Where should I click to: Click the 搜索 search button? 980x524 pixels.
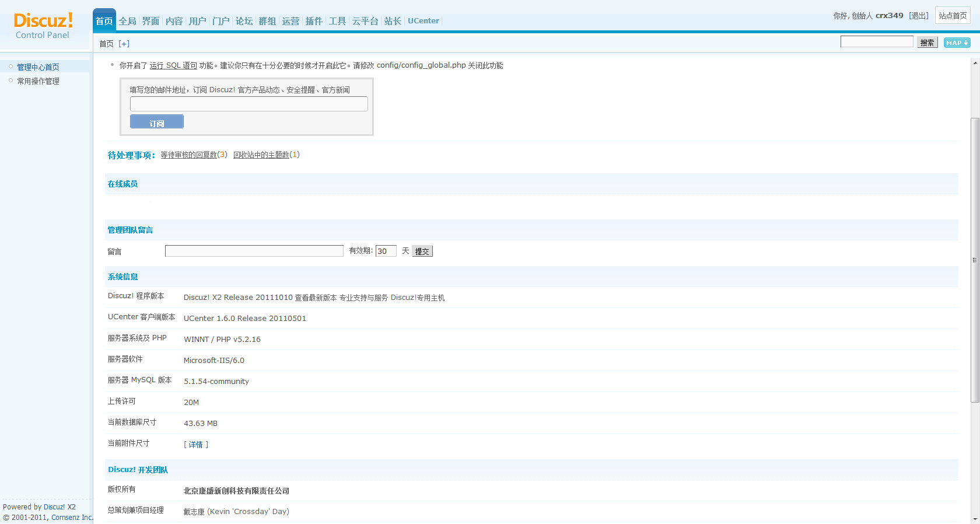coord(928,43)
